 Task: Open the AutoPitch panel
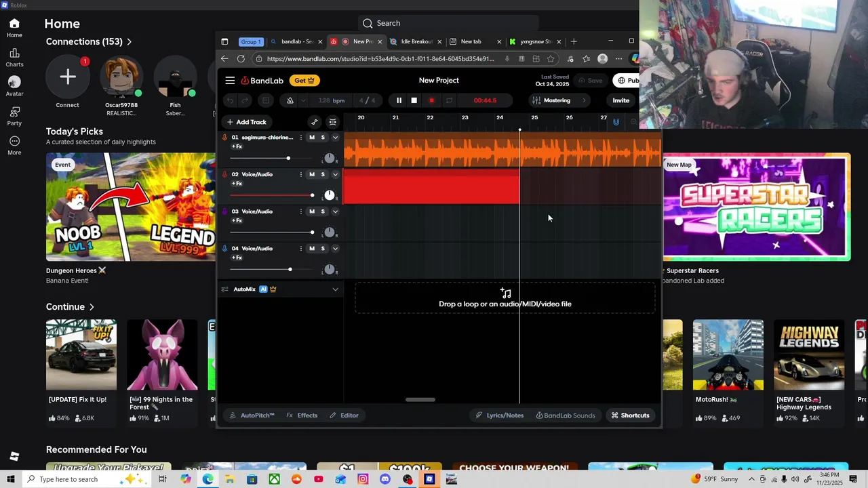[252, 415]
